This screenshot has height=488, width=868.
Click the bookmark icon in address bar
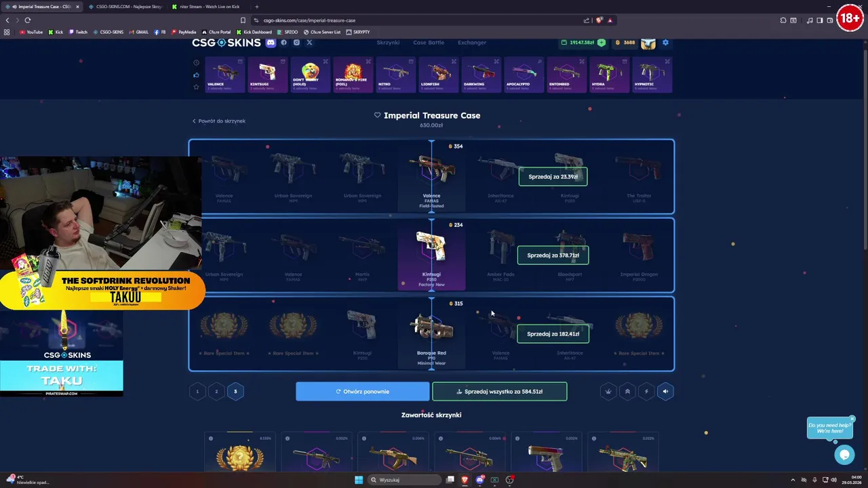[243, 20]
